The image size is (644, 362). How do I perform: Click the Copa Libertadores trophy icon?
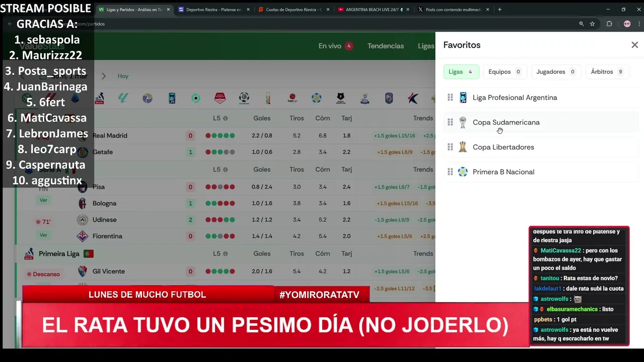pos(463,147)
